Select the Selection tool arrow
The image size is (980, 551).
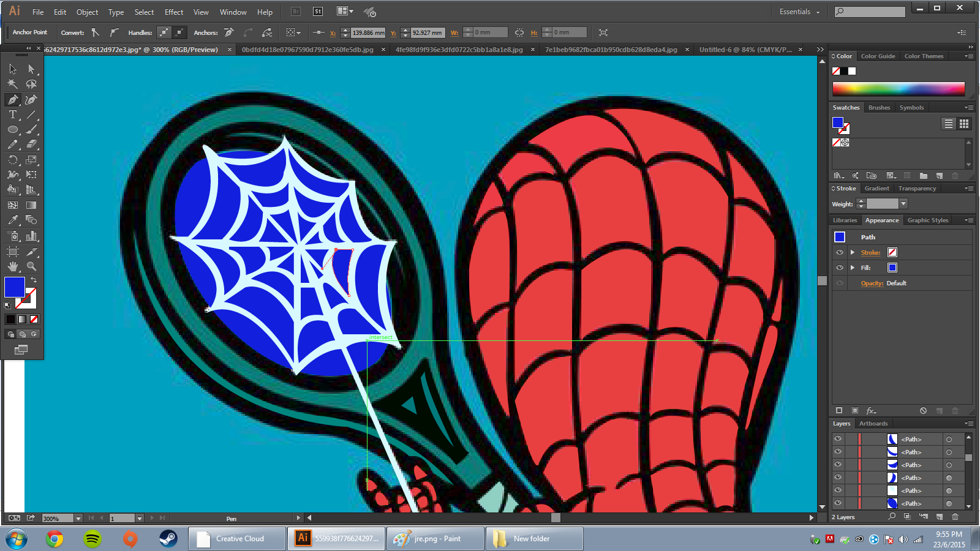pyautogui.click(x=13, y=69)
